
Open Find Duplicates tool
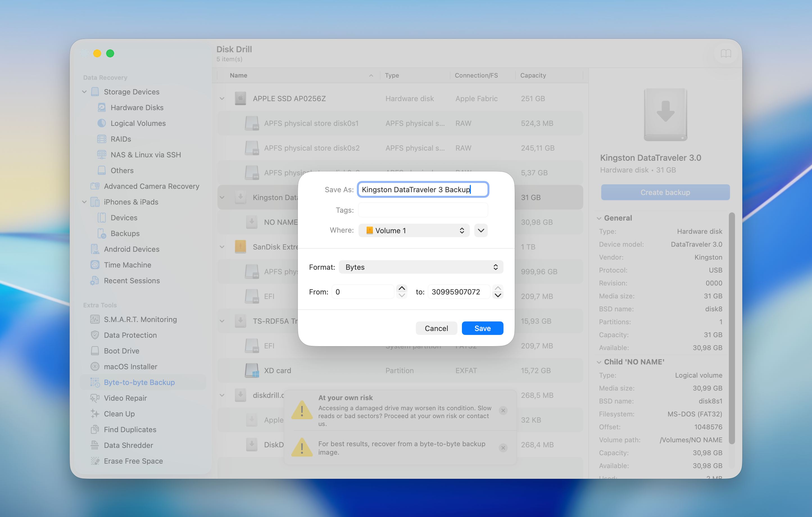tap(130, 430)
